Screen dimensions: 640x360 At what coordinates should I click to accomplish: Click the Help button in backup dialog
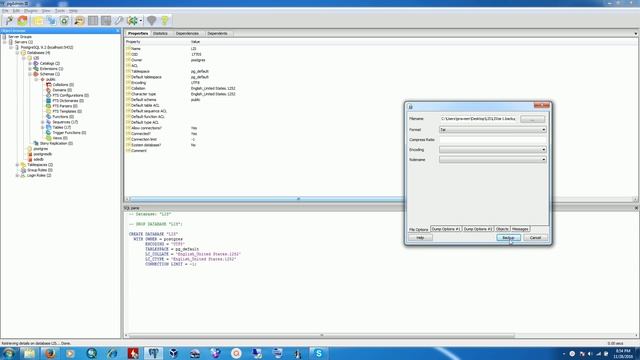point(420,238)
